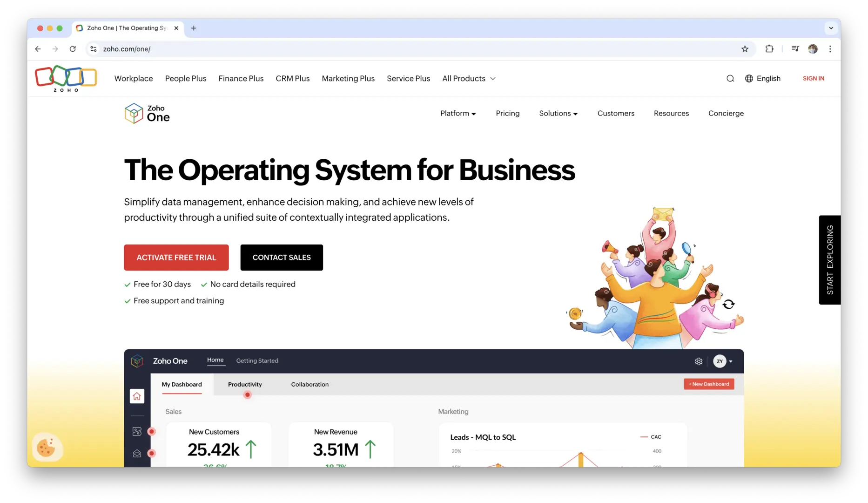868x503 pixels.
Task: Go to the Pricing page
Action: click(x=508, y=113)
